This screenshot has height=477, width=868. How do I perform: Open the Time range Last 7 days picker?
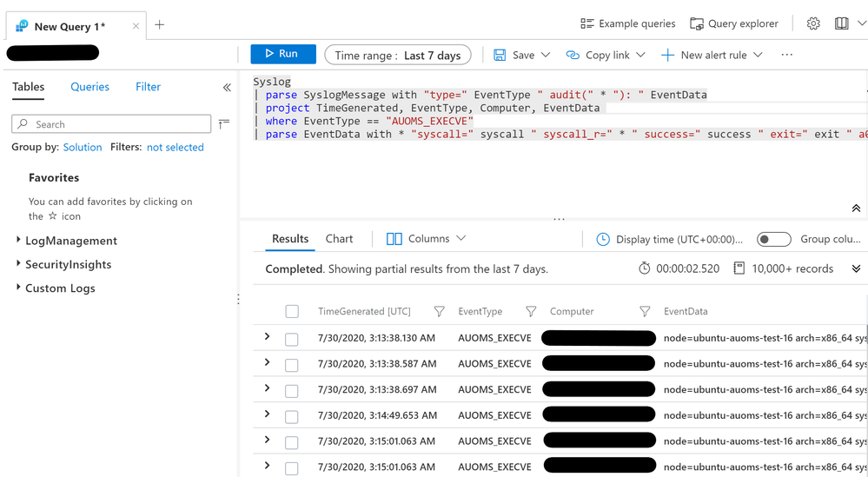(x=397, y=56)
